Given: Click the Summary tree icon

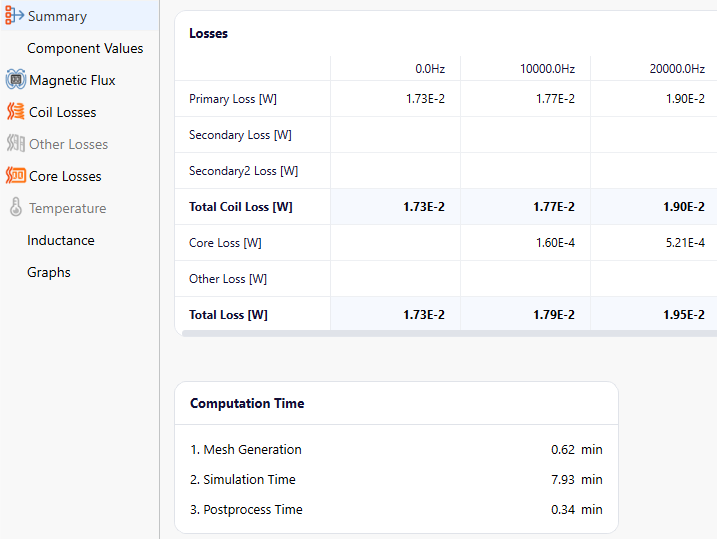Looking at the screenshot, I should coord(14,16).
